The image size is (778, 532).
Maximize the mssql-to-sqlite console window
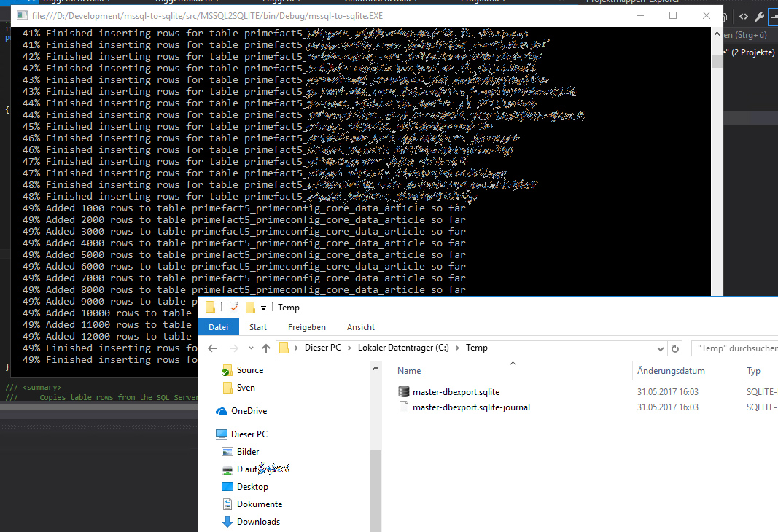tap(673, 15)
